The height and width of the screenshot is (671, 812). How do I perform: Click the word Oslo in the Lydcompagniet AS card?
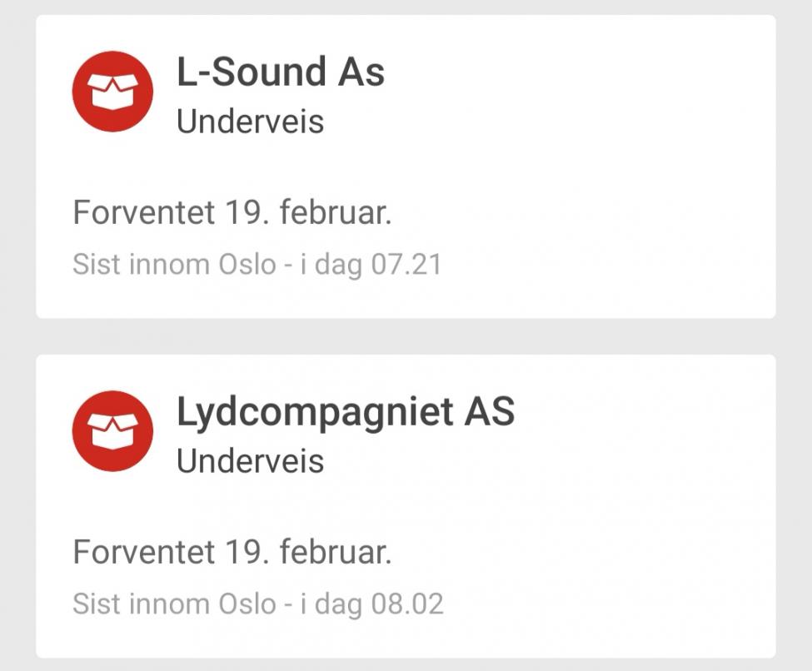[247, 604]
